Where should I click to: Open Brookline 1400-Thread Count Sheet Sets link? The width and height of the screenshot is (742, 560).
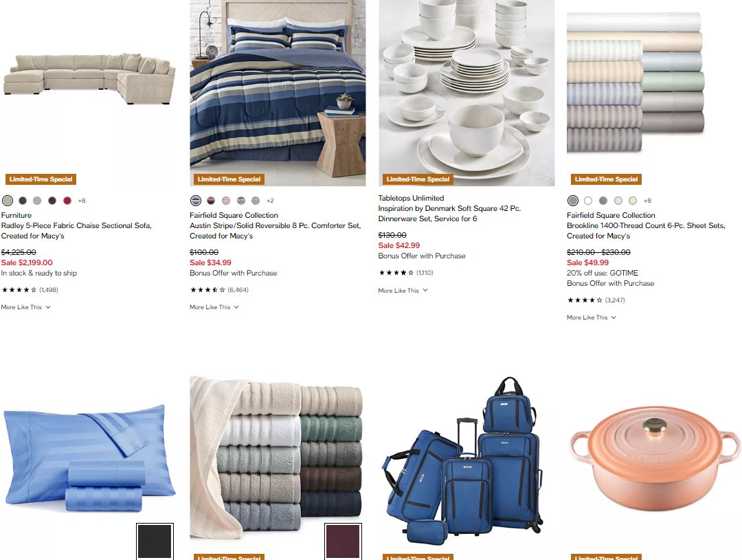[x=646, y=231]
